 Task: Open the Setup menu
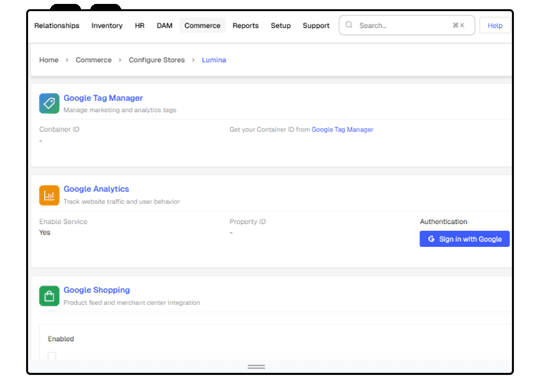pos(280,25)
